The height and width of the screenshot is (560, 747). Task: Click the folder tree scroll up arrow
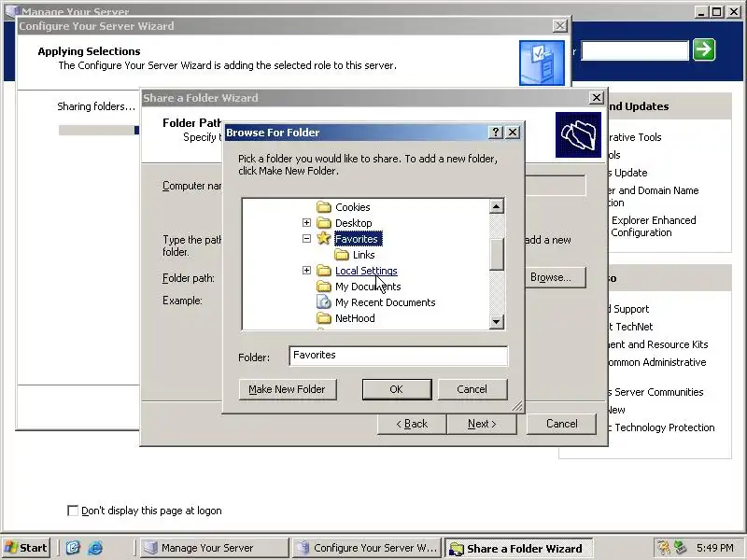pos(496,206)
